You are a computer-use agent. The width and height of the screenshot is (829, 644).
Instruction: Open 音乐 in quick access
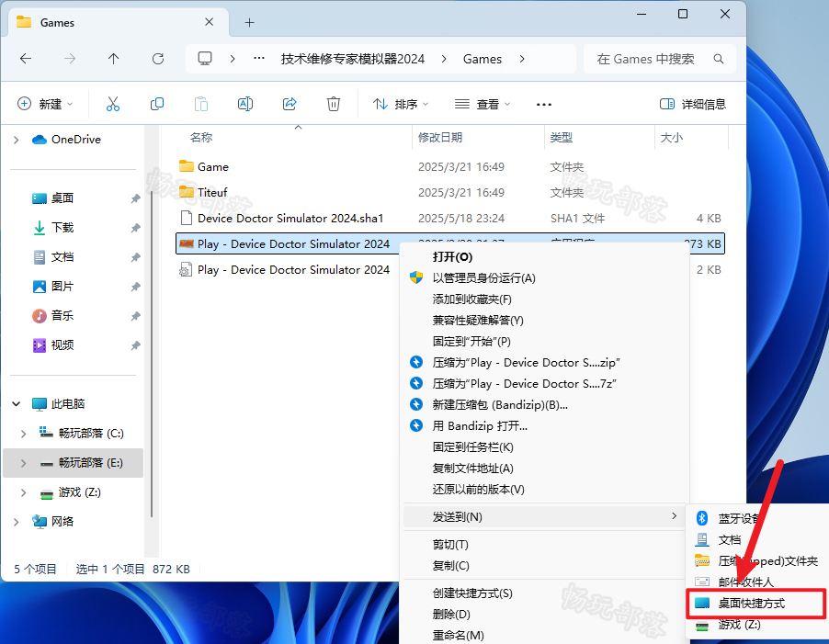(53, 316)
